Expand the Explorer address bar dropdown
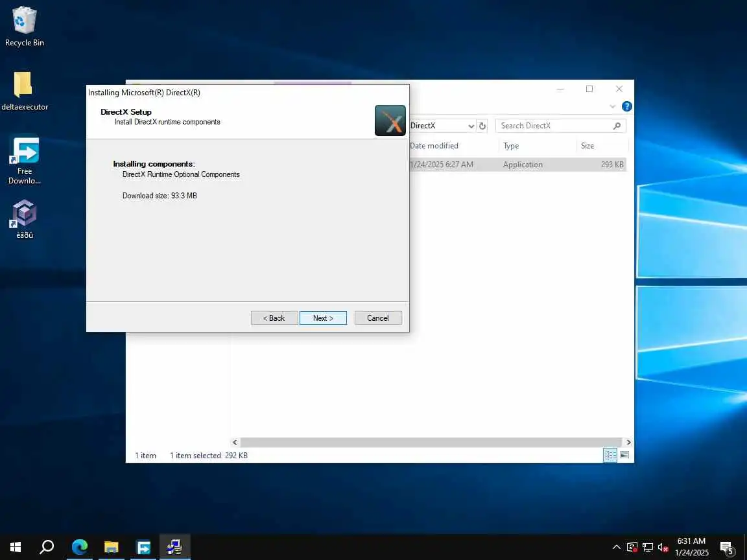The image size is (747, 560). pos(471,126)
